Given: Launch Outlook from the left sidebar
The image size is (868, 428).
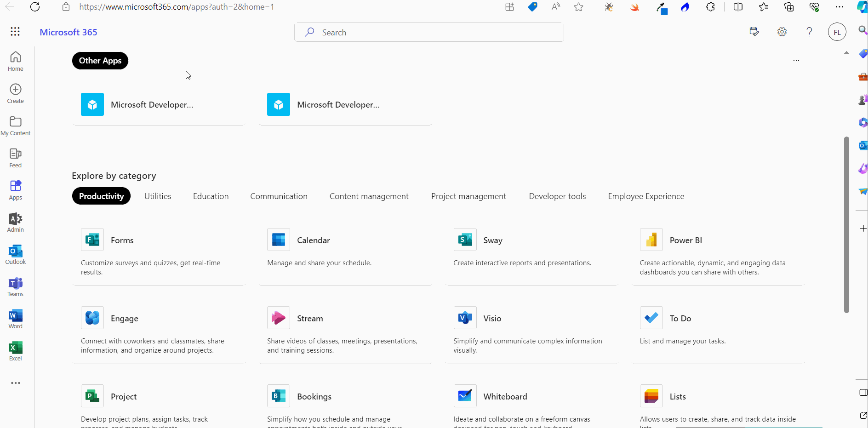Looking at the screenshot, I should tap(15, 254).
